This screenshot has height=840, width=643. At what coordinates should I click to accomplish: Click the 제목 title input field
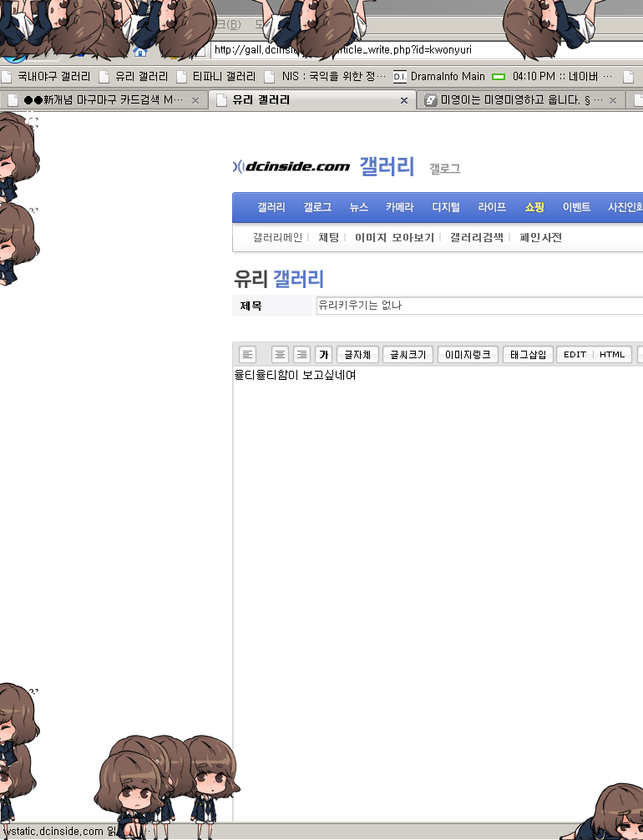point(479,306)
